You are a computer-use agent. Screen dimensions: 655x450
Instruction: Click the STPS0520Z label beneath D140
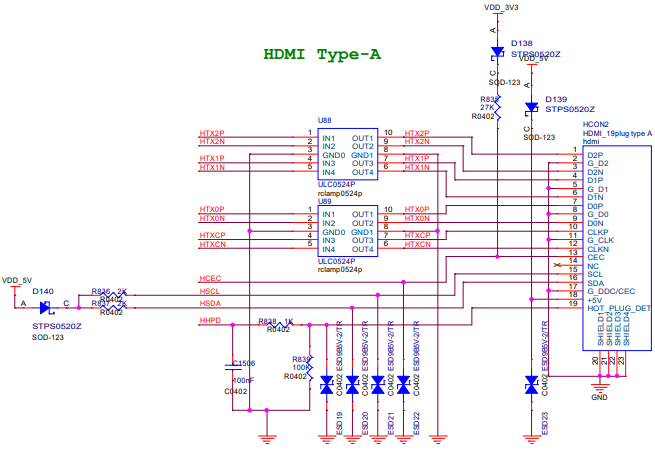pyautogui.click(x=57, y=326)
